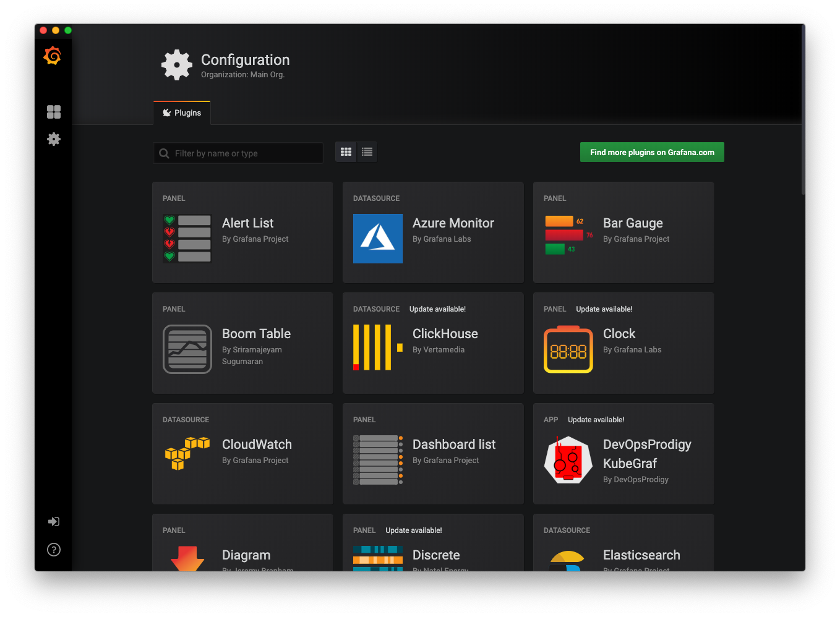Click the Discrete plugin icon
This screenshot has width=840, height=617.
(x=378, y=558)
